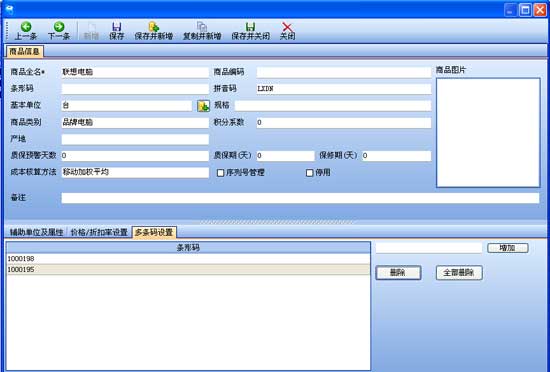Click the 商品类别 field showing 品牌电脑
Screen dimensions: 550x372
135,122
